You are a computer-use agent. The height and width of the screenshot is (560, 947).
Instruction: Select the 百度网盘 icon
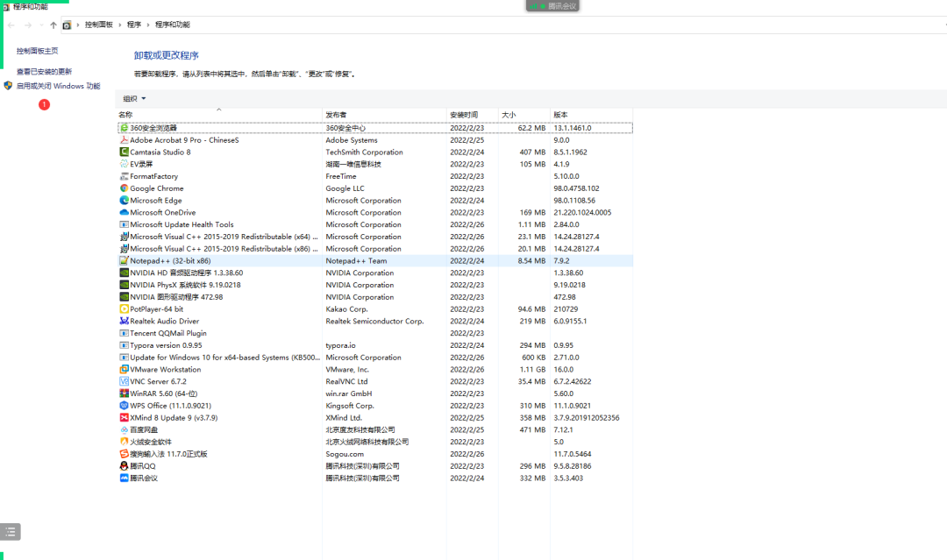point(124,429)
